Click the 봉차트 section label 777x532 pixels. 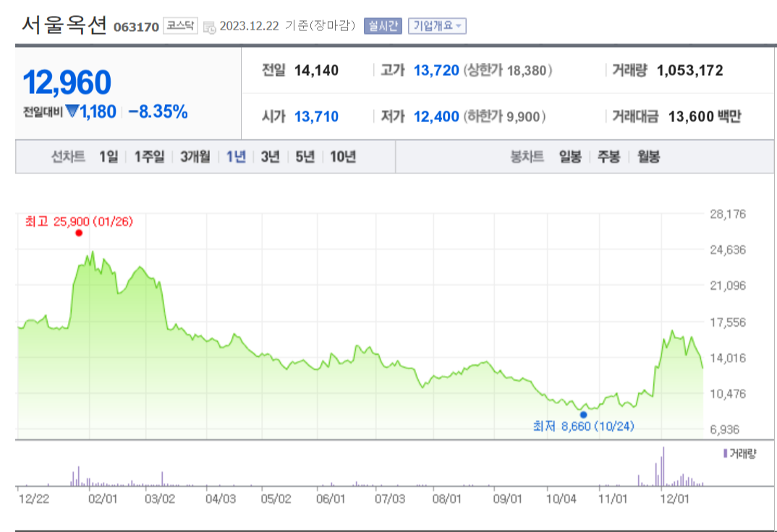click(x=527, y=157)
